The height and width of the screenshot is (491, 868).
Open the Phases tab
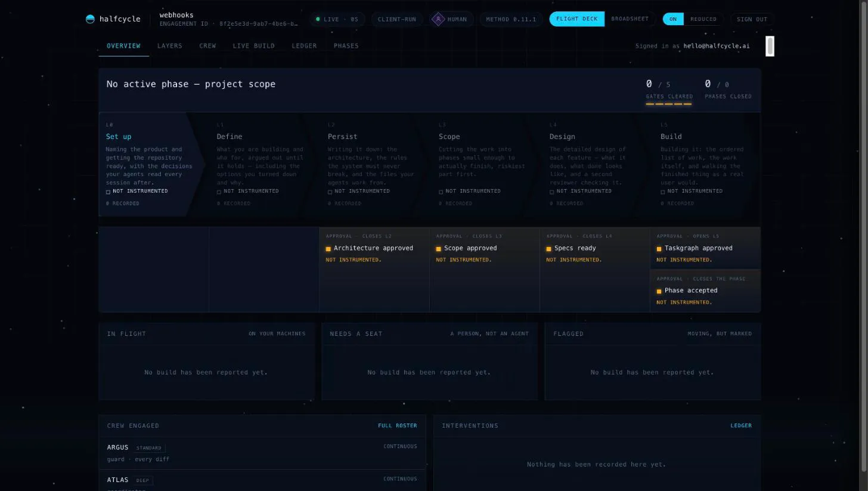point(346,46)
